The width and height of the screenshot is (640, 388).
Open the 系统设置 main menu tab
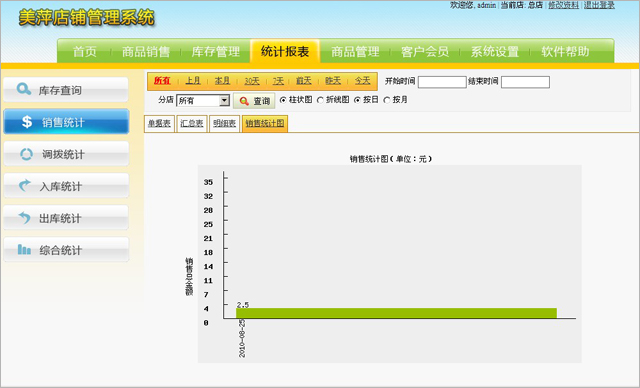(x=495, y=52)
